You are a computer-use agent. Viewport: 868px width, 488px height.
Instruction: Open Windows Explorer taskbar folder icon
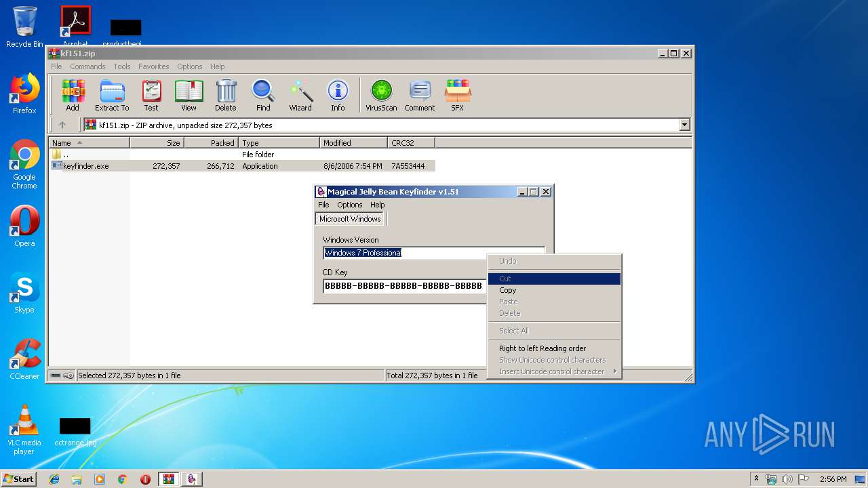point(77,479)
